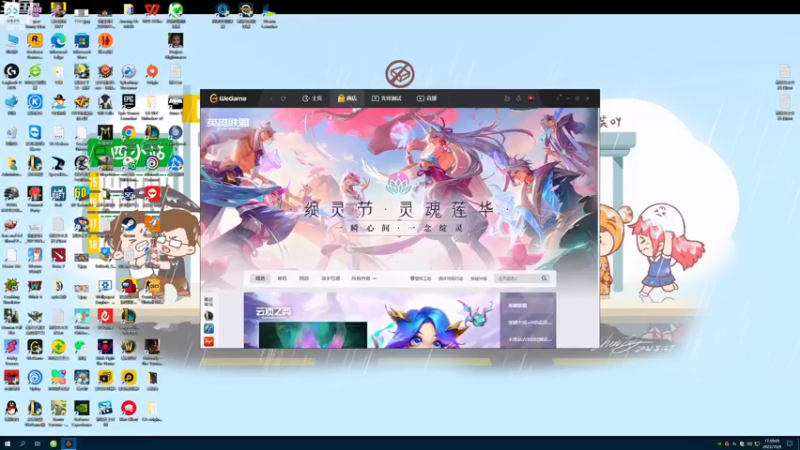The height and width of the screenshot is (450, 800).
Task: Switch to the WeGame store tab
Action: click(347, 98)
